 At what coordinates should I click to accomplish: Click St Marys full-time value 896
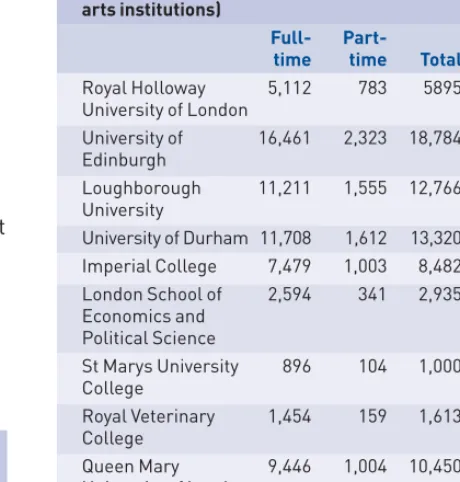click(x=297, y=366)
